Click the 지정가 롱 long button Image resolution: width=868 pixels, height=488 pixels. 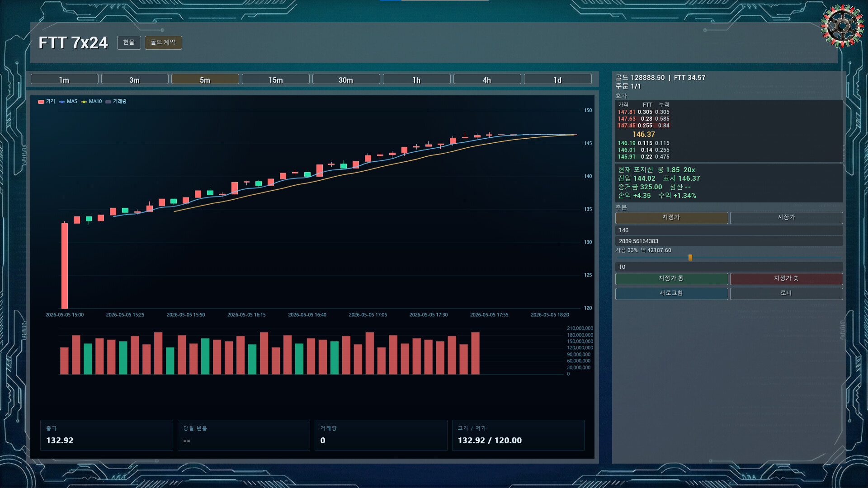671,279
